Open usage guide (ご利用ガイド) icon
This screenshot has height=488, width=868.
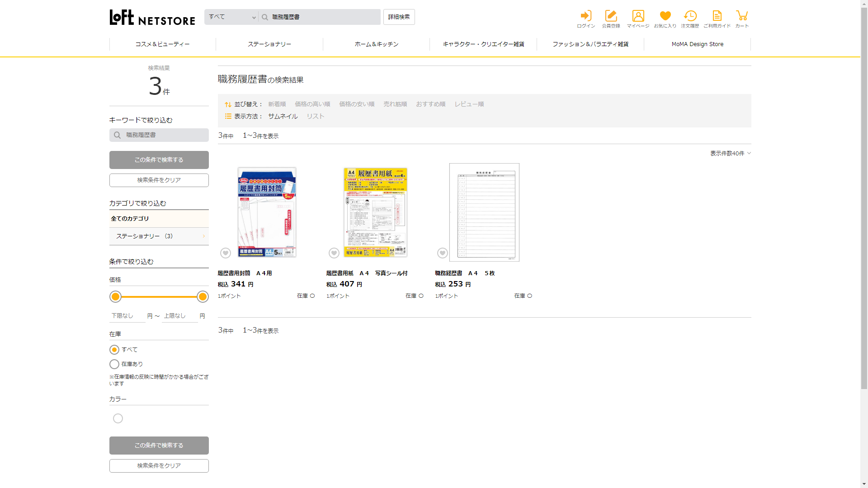point(717,16)
